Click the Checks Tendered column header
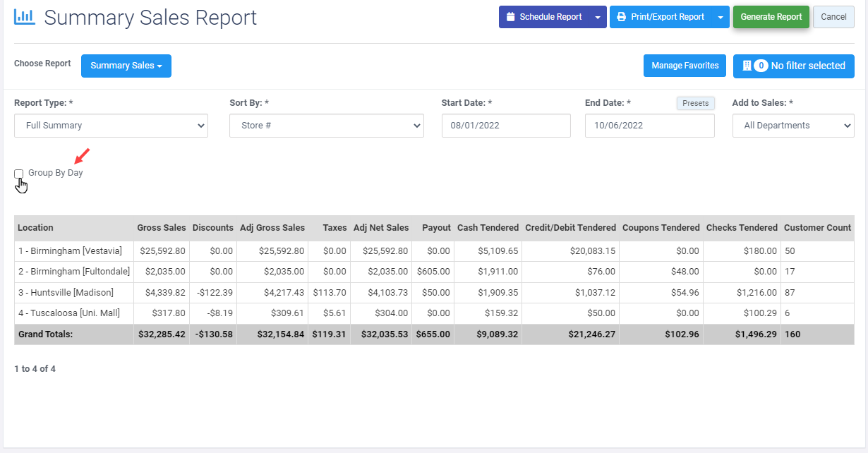 pyautogui.click(x=742, y=228)
